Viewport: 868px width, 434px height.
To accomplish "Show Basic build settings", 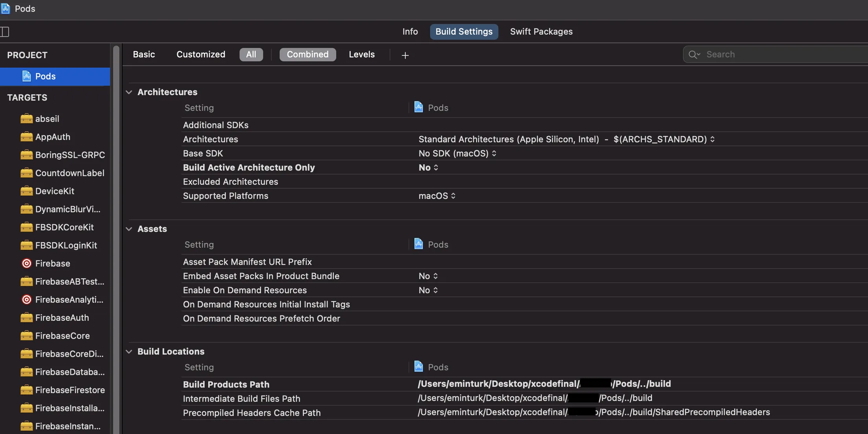I will point(144,55).
